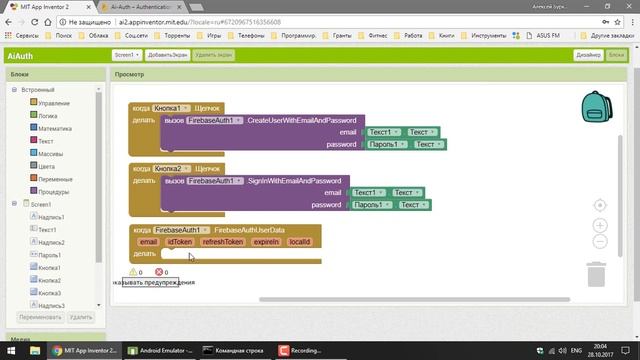The image size is (640, 360).
Task: Click workspace vertical scrollbar
Action: click(x=620, y=196)
